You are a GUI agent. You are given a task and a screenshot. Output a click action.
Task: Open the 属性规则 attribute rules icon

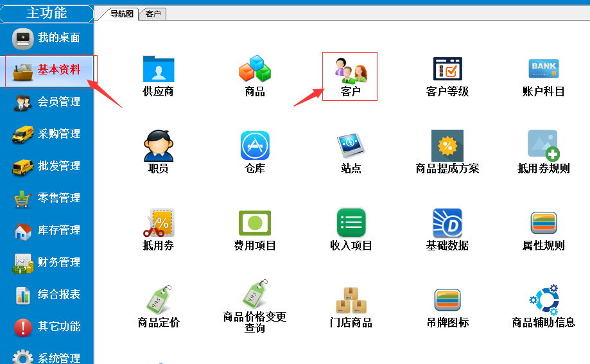pos(544,223)
